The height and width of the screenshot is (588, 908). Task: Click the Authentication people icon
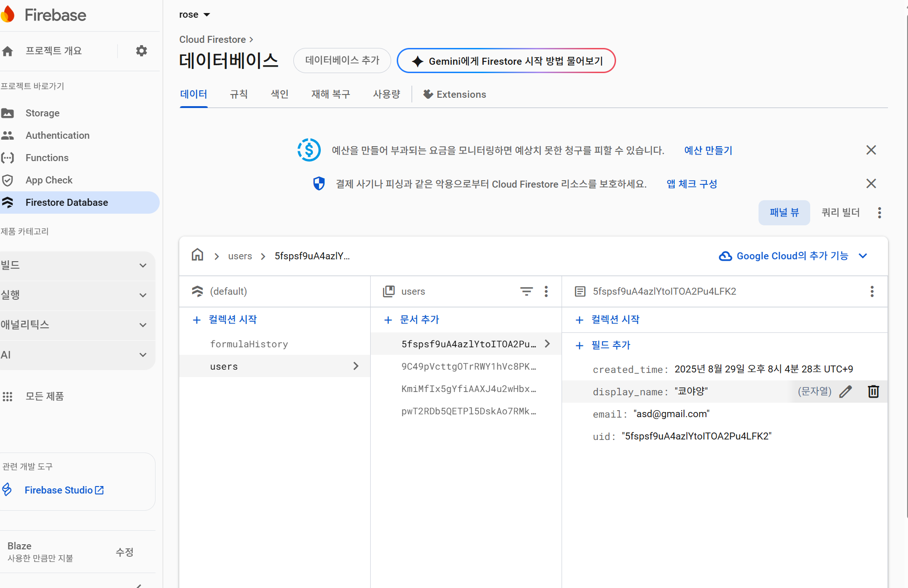(8, 135)
